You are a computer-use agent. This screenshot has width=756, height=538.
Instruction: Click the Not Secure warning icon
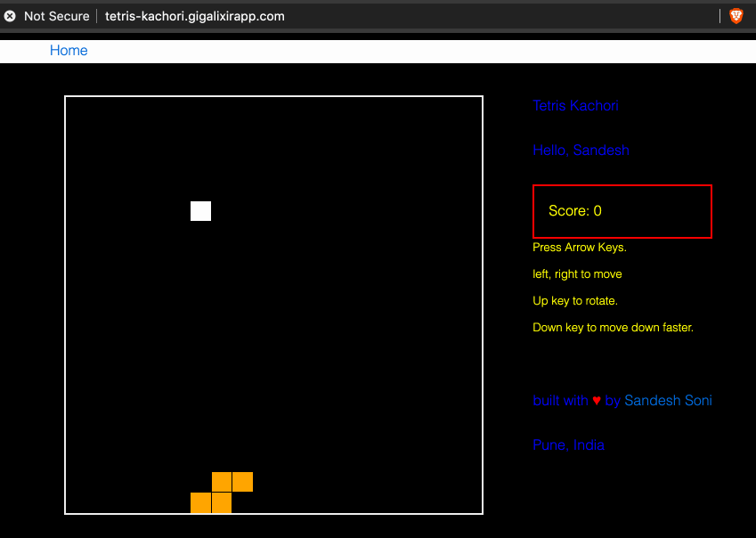click(10, 16)
